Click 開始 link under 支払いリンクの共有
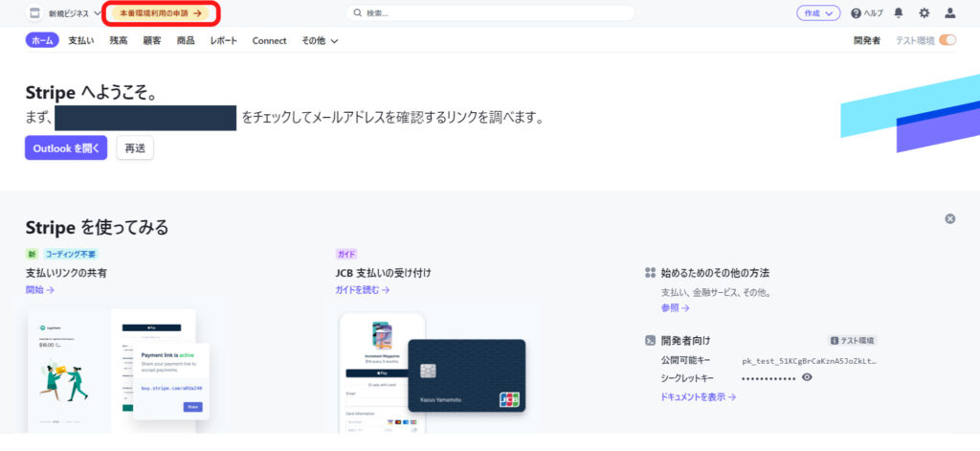Image resolution: width=980 pixels, height=451 pixels. tap(40, 289)
